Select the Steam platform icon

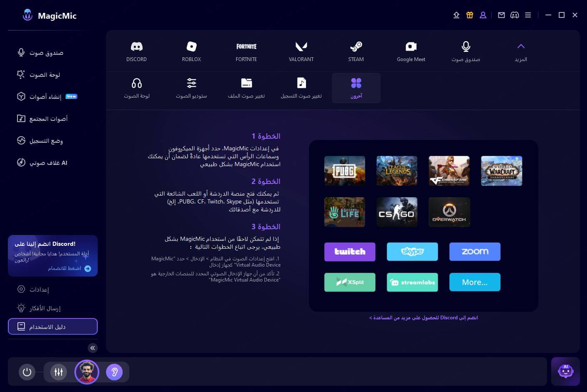(x=356, y=51)
